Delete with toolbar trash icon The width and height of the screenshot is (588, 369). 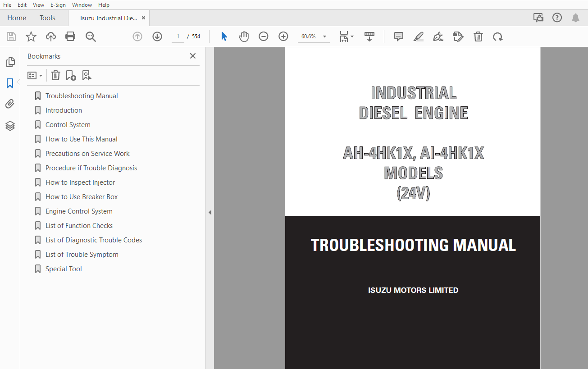478,36
